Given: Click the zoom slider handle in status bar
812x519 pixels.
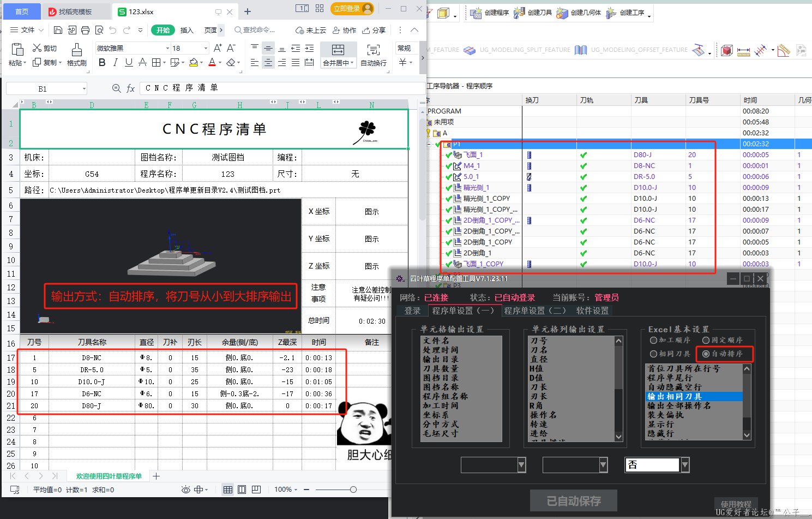Looking at the screenshot, I should click(x=353, y=490).
